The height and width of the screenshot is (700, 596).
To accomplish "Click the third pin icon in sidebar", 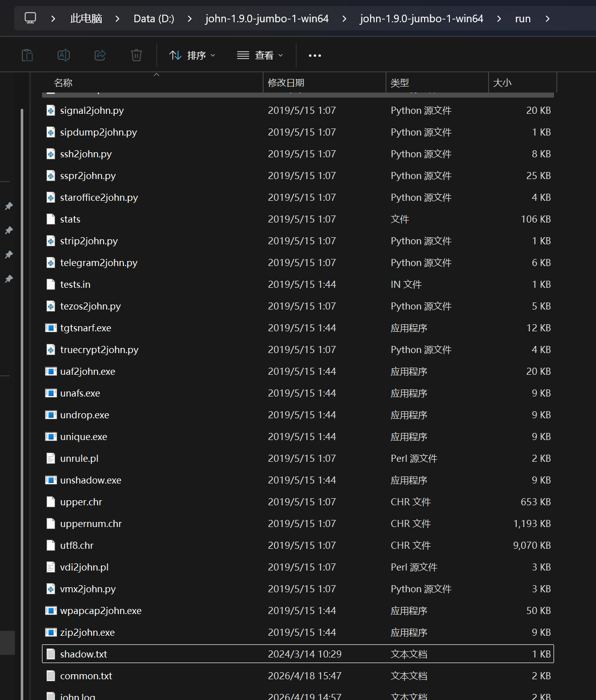I will pyautogui.click(x=9, y=254).
